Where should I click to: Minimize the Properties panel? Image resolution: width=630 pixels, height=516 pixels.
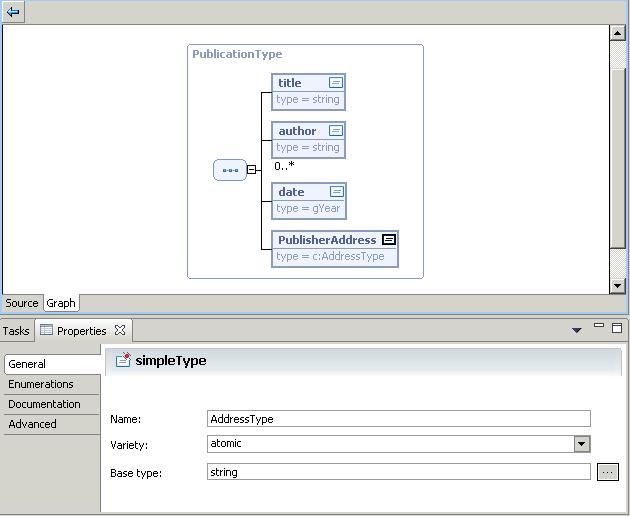tap(599, 326)
